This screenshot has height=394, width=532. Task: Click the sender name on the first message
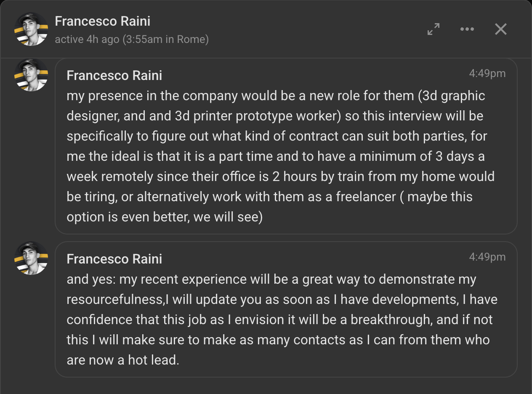coord(114,75)
